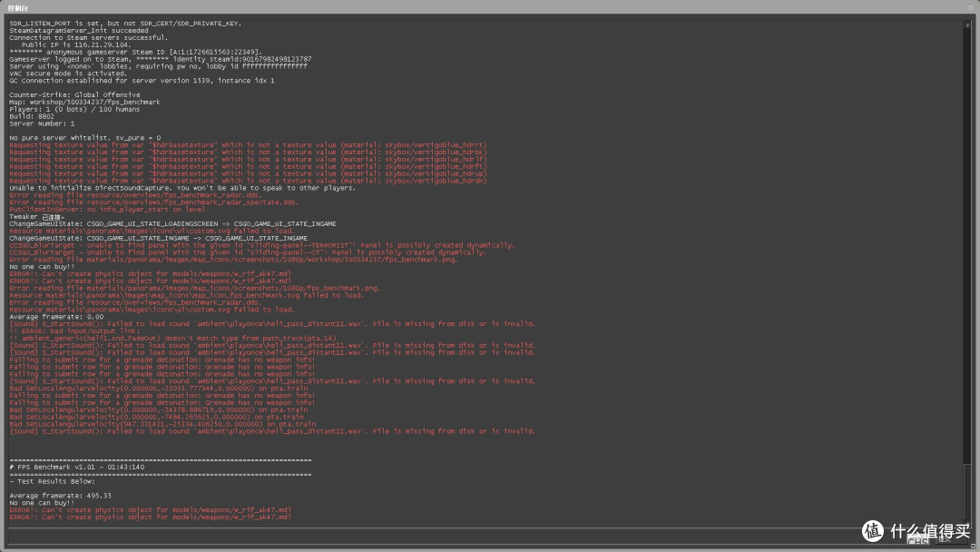Screen dimensions: 980x552
Task: Click 'No pure server whitelist. sv_pure = 0'
Action: click(85, 137)
